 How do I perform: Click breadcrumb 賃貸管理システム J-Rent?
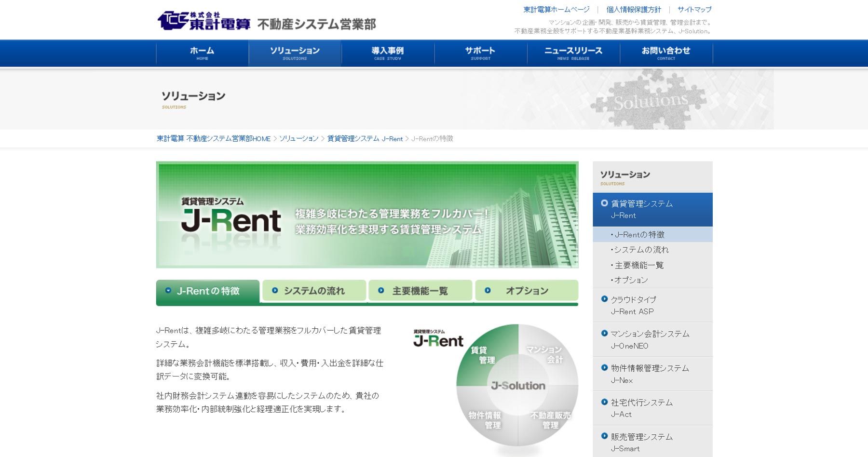(x=365, y=139)
